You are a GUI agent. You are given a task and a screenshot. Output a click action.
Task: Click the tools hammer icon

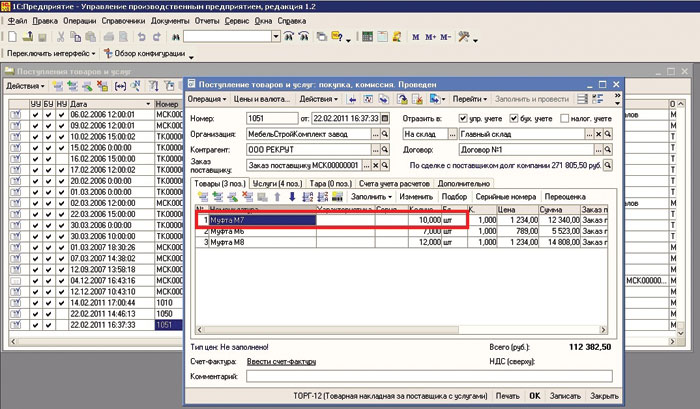pyautogui.click(x=464, y=37)
